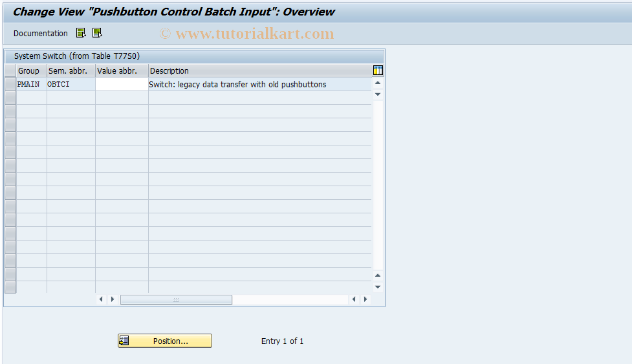The height and width of the screenshot is (364, 632).
Task: Click the Description column header
Action: (x=259, y=71)
